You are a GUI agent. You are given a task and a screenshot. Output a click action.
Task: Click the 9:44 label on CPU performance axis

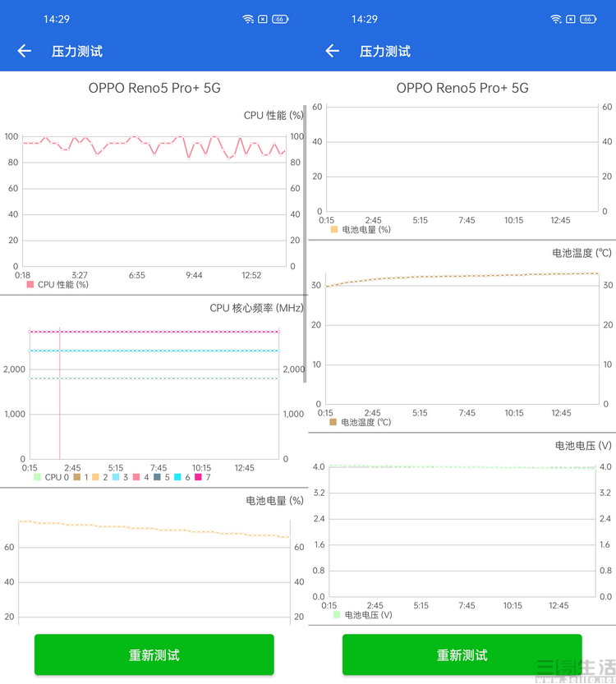(x=194, y=275)
